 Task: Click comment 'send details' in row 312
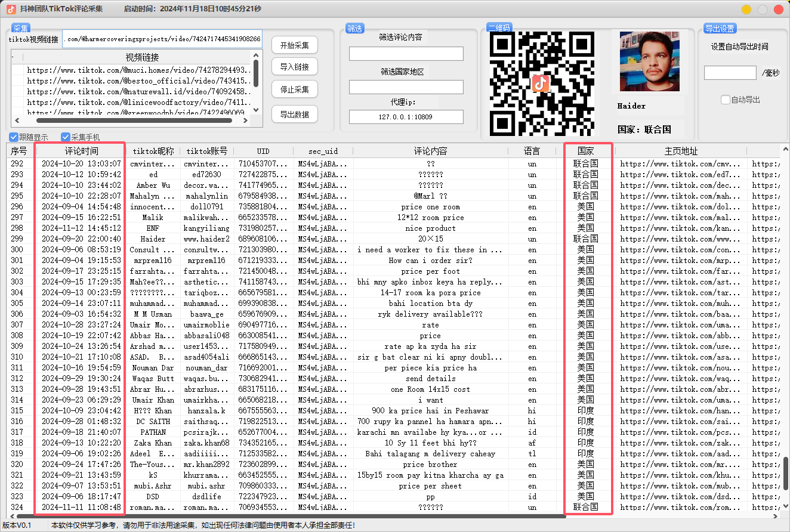(430, 378)
